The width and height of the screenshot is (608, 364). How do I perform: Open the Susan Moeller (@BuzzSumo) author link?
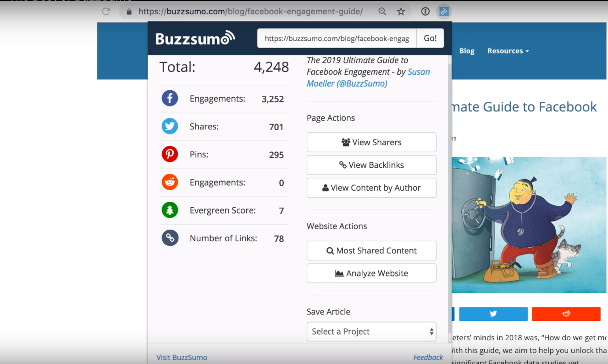[x=369, y=77]
